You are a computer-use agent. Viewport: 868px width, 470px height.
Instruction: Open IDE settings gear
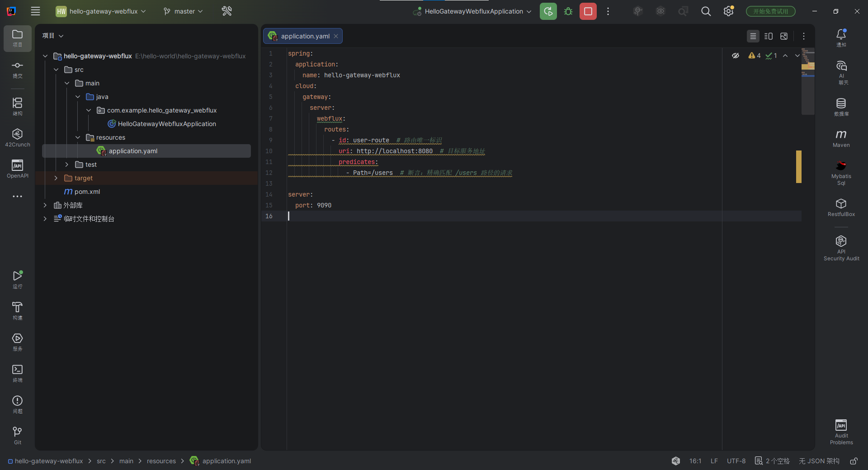(728, 11)
